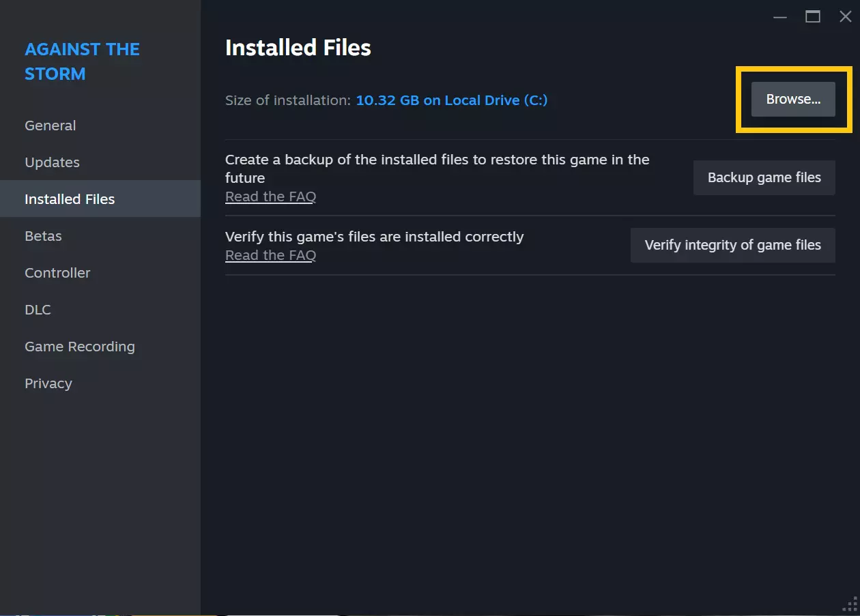Click the Against the Storm title
The width and height of the screenshot is (860, 616).
82,61
